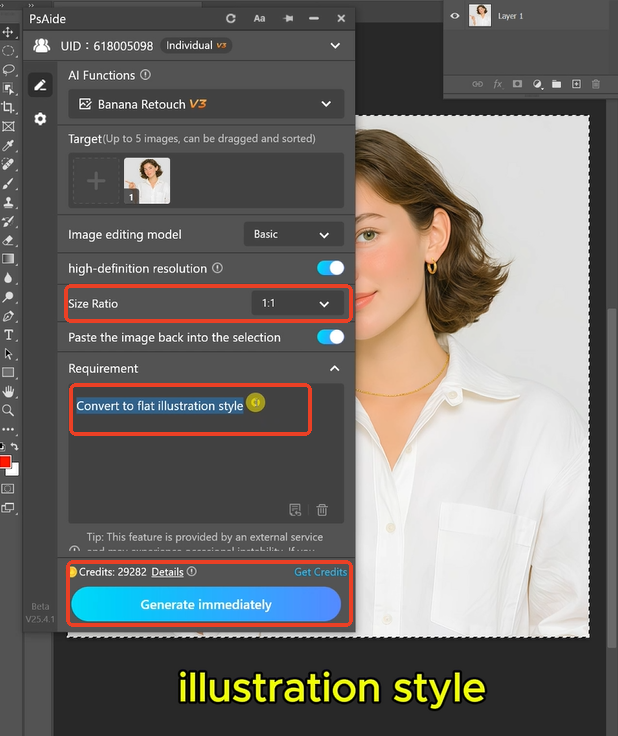The width and height of the screenshot is (618, 736).
Task: Select the Layer 1 thumbnail in Layers panel
Action: point(480,15)
